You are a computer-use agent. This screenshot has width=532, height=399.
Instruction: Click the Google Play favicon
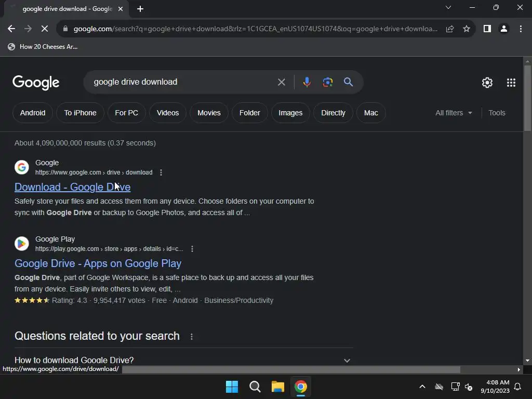pos(21,244)
